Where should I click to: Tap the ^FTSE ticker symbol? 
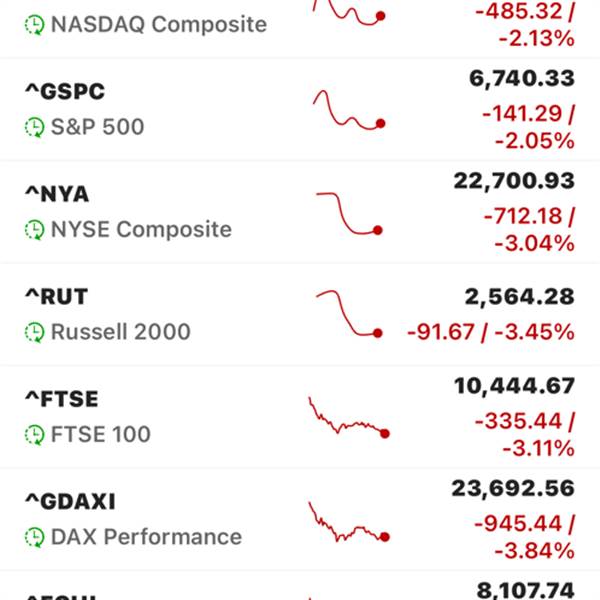pos(62,399)
